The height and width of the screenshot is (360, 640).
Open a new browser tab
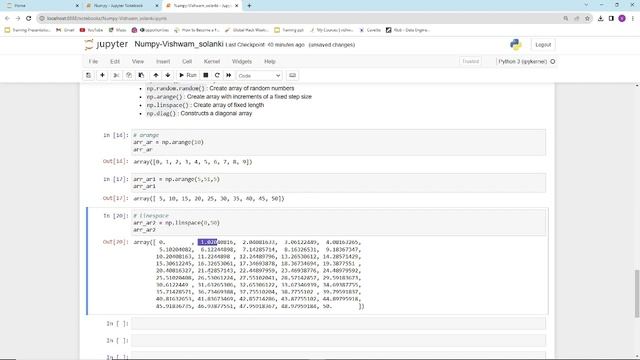[x=249, y=6]
